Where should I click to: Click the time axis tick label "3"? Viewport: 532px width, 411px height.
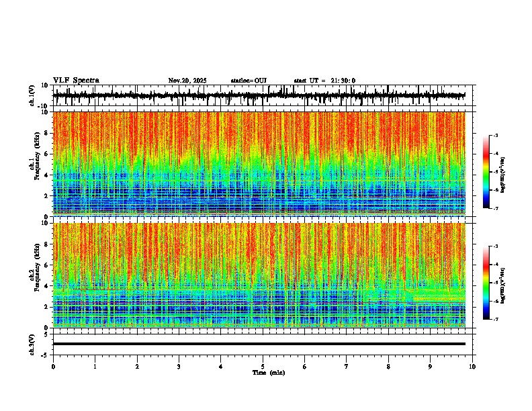pos(179,367)
